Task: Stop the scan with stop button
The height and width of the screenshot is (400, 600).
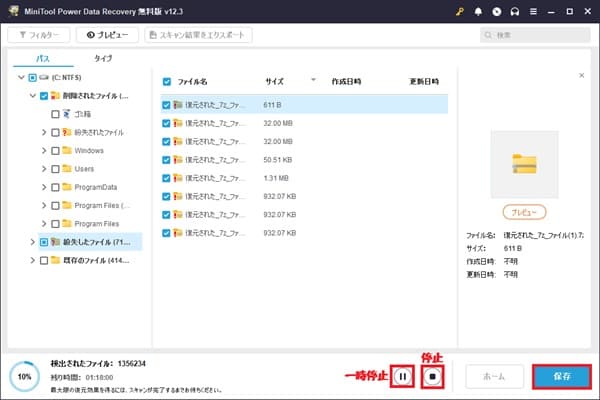Action: click(x=432, y=377)
